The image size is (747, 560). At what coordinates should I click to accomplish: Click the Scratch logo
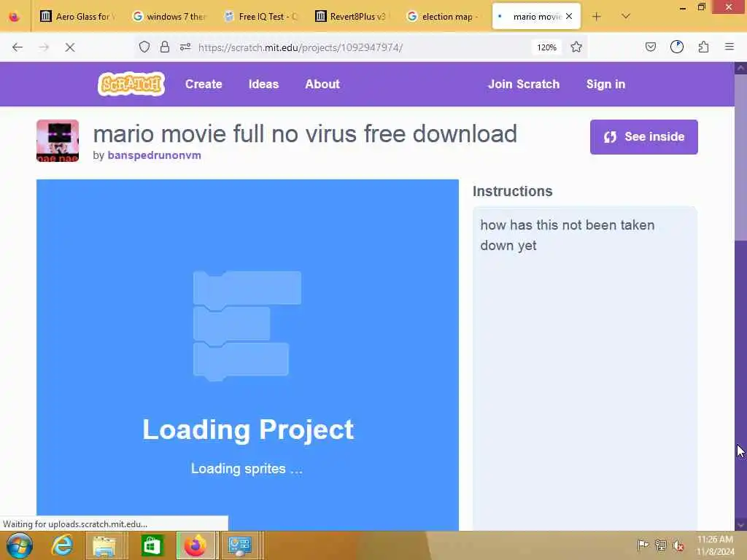131,84
